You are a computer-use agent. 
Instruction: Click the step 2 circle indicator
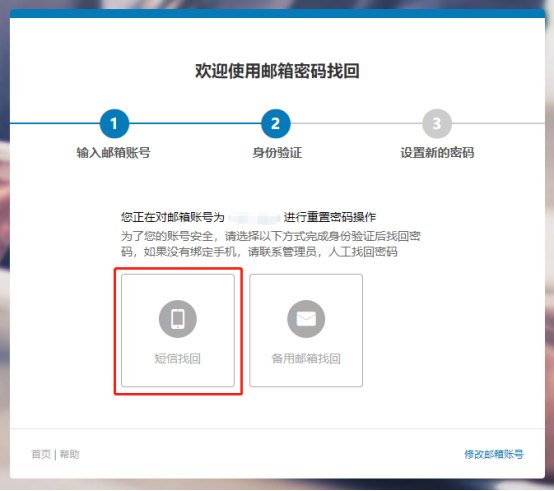[276, 124]
